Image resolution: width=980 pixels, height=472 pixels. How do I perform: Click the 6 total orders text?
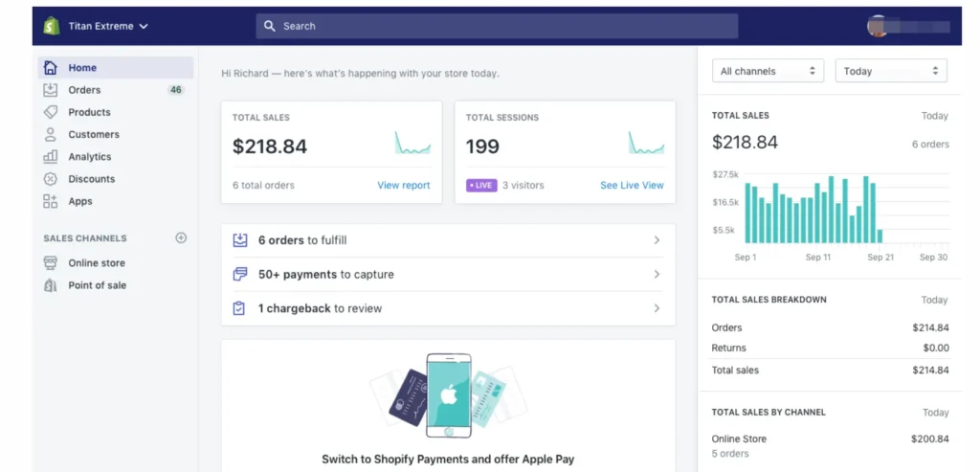point(263,185)
